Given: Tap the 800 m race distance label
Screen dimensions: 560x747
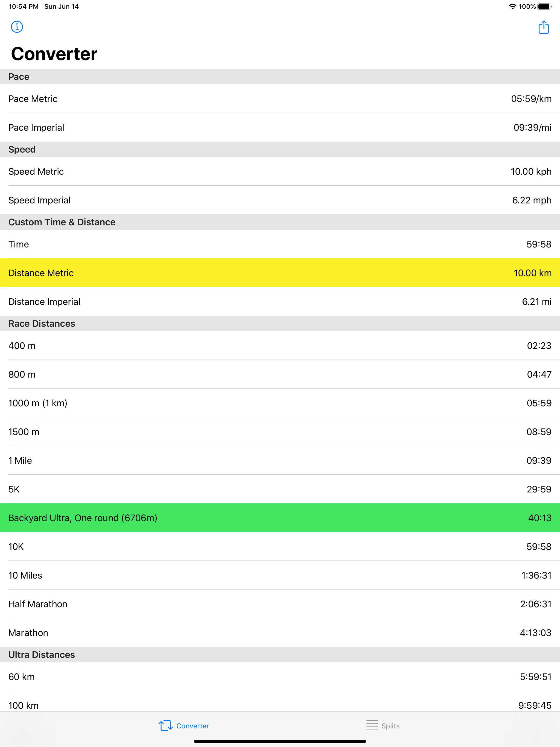Looking at the screenshot, I should (x=22, y=374).
